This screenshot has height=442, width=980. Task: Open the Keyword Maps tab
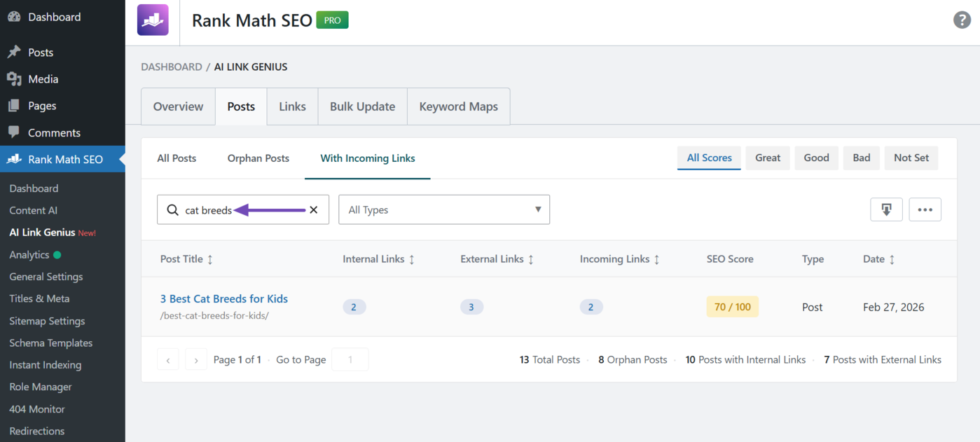click(459, 106)
